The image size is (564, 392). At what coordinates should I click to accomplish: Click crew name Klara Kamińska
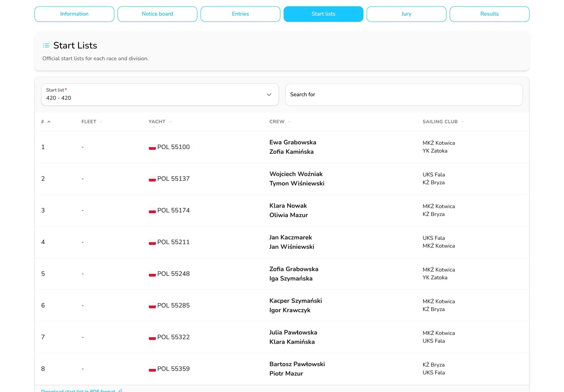click(292, 342)
